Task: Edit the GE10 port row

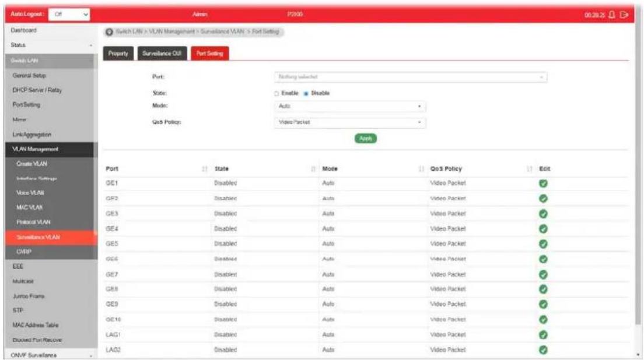Action: pos(543,319)
